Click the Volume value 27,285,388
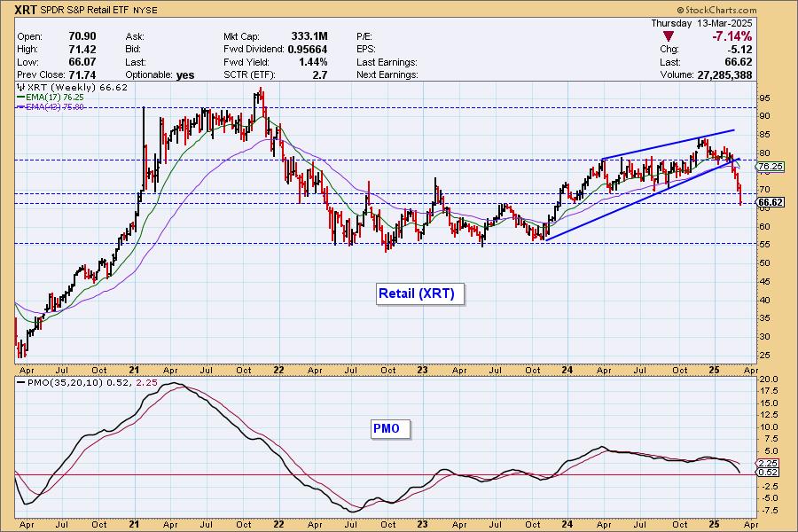798x532 pixels. (x=724, y=74)
